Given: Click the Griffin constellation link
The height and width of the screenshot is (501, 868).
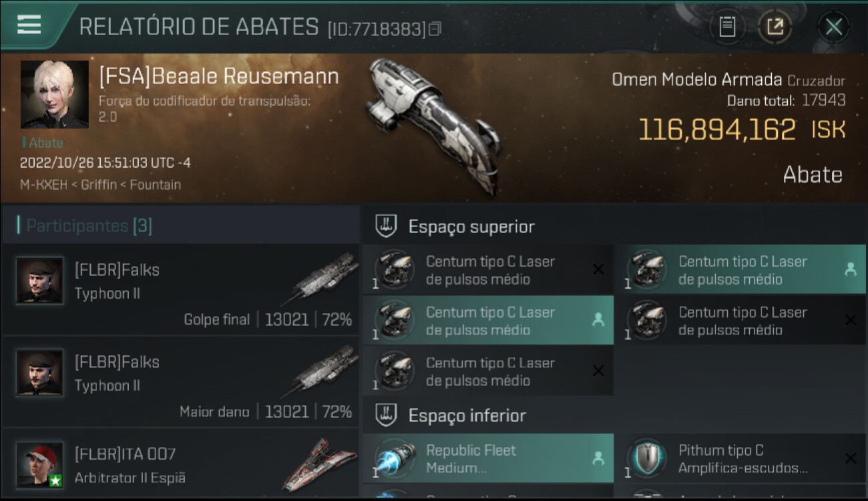Looking at the screenshot, I should pyautogui.click(x=98, y=184).
